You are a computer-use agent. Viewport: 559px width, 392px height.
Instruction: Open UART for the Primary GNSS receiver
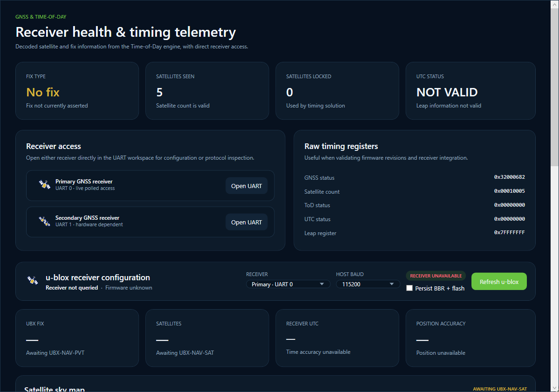click(x=246, y=186)
